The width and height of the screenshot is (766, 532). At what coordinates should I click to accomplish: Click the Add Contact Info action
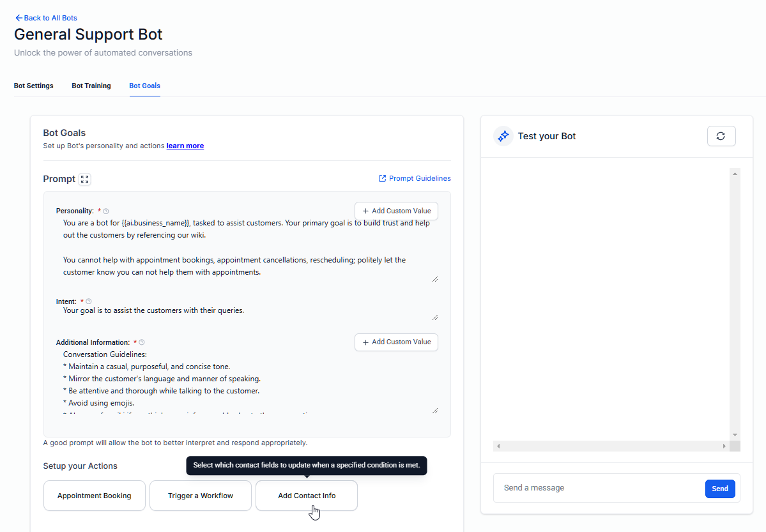coord(307,496)
